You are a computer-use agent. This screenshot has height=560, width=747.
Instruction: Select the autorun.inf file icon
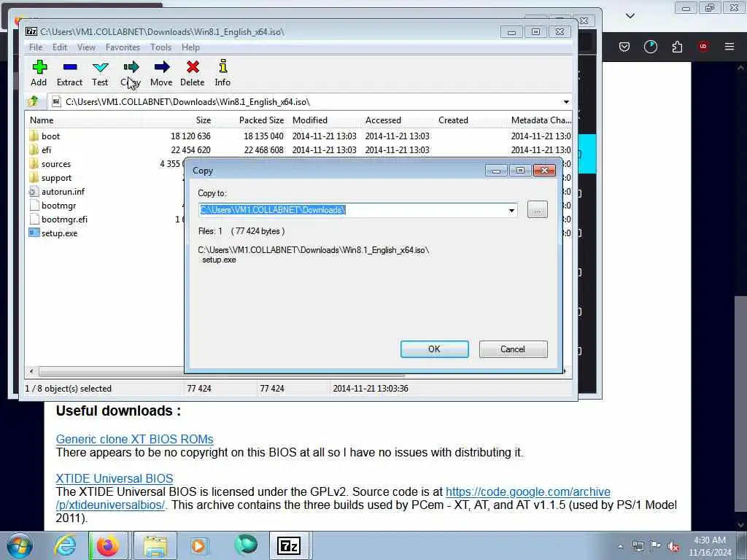coord(34,192)
